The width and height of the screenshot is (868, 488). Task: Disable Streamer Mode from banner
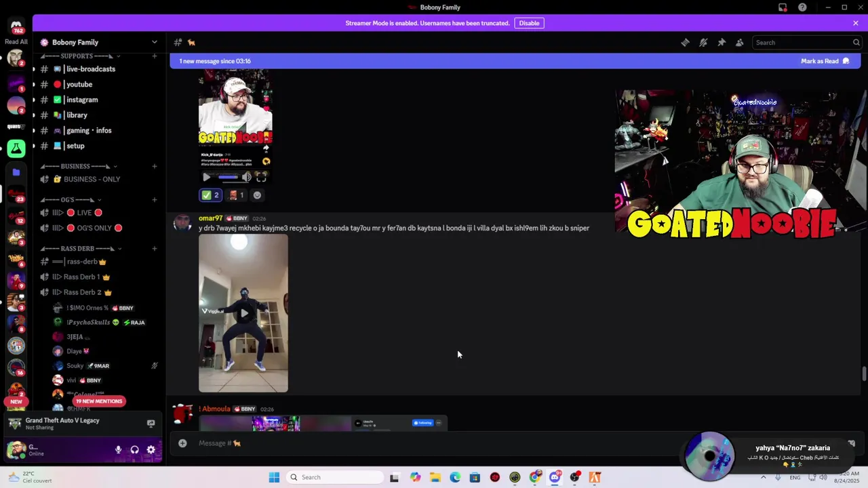coord(529,23)
